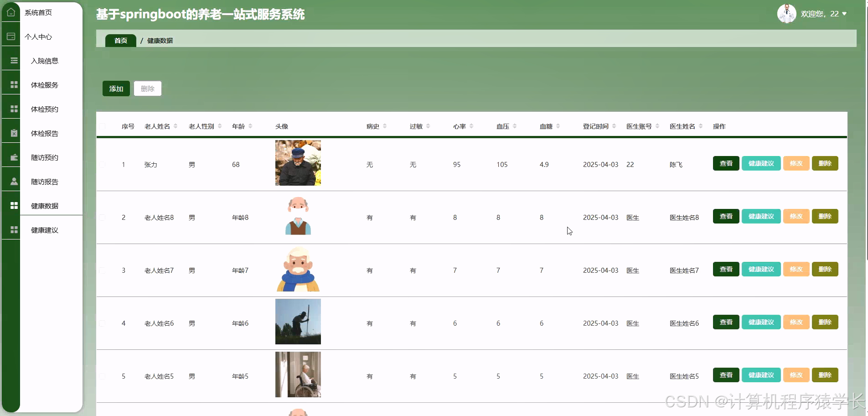Image resolution: width=868 pixels, height=416 pixels.
Task: Click the person icon beside 随访报告
Action: click(x=14, y=182)
